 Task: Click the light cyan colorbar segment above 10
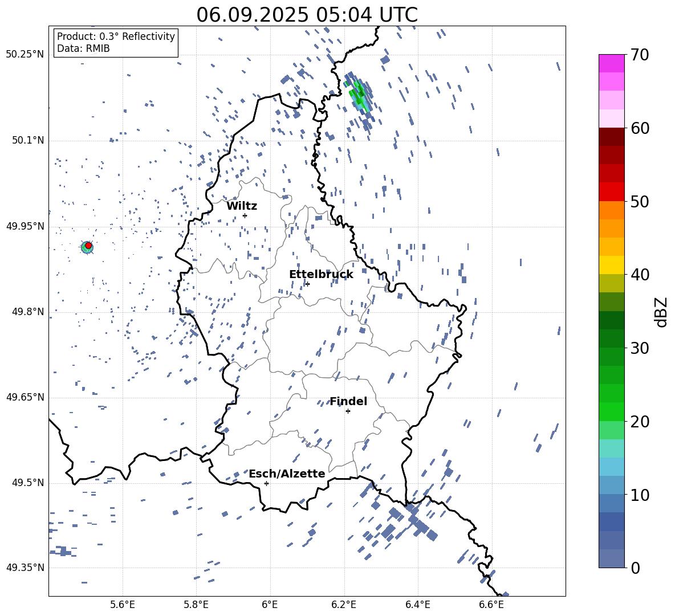point(611,467)
